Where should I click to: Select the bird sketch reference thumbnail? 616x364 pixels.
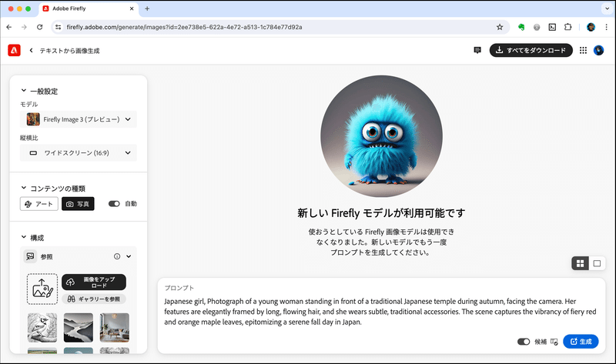tap(42, 328)
